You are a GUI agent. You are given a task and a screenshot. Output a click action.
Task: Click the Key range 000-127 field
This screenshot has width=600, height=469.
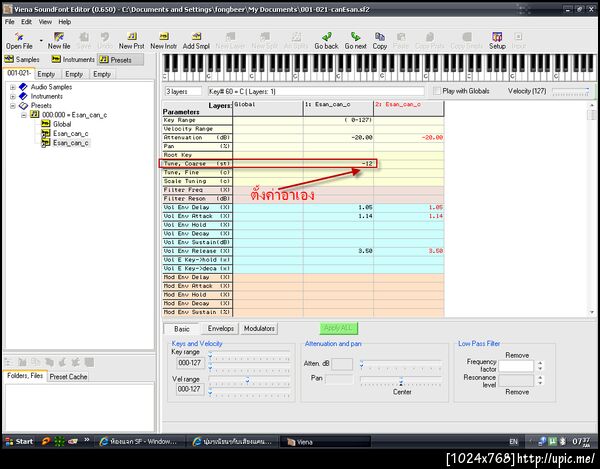click(190, 363)
